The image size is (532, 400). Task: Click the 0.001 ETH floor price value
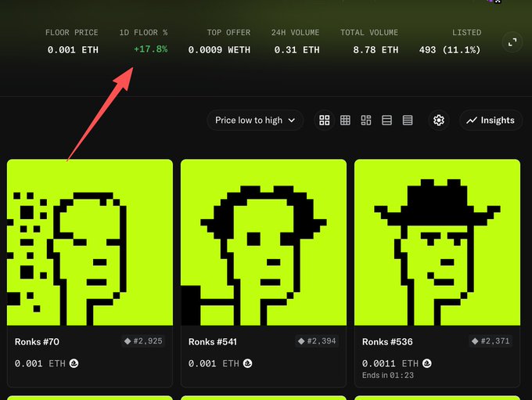pos(73,50)
